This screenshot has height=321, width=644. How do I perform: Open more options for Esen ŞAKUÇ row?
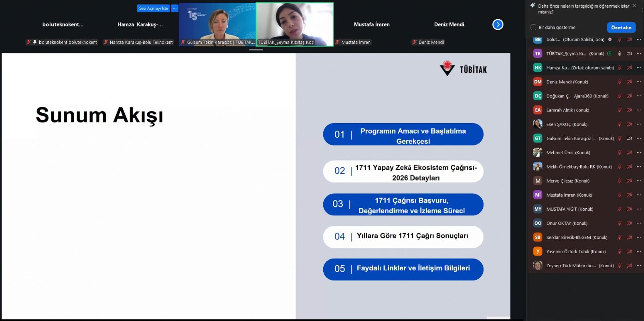(639, 124)
